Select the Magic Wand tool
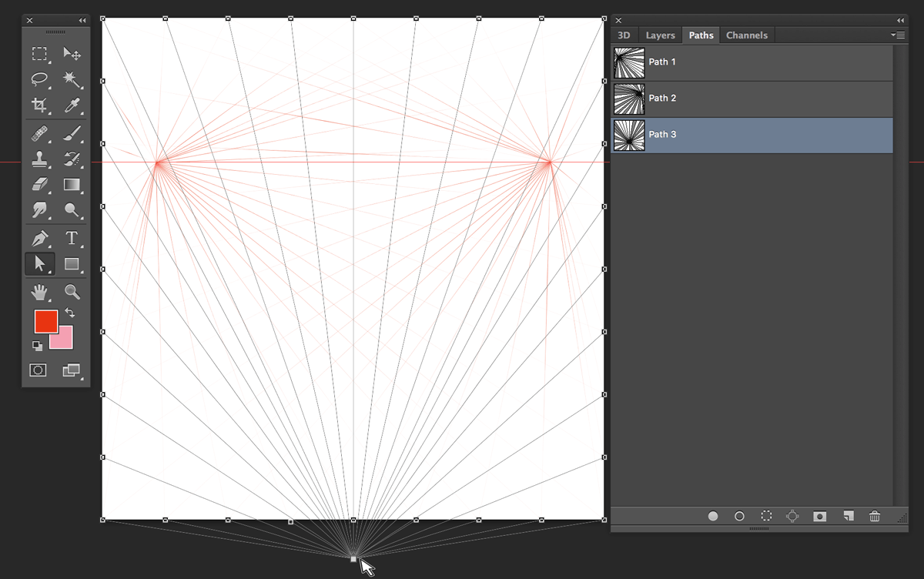Screen dimensions: 924x579 (72, 79)
